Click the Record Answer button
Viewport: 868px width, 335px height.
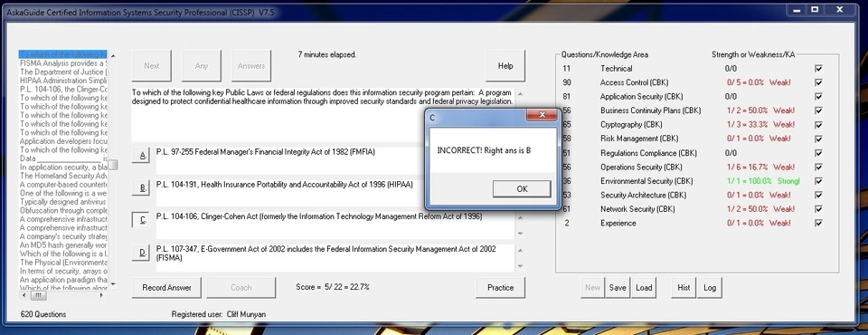coord(166,287)
